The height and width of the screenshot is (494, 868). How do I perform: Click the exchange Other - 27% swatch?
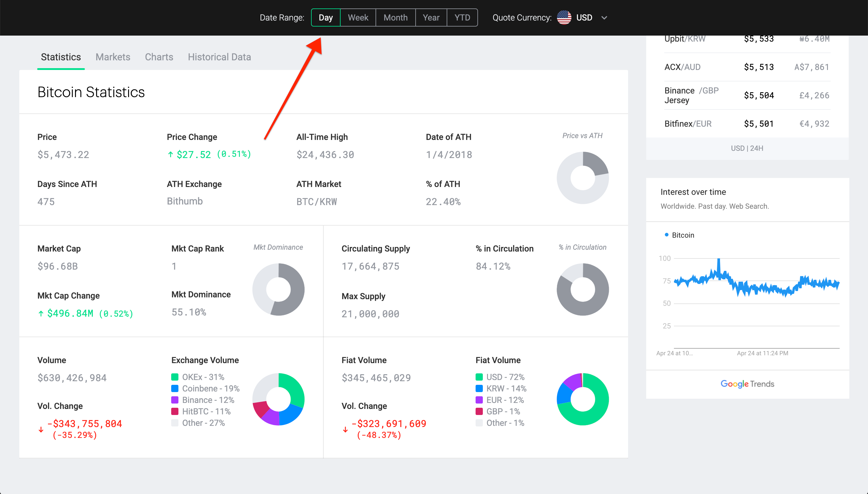click(175, 423)
